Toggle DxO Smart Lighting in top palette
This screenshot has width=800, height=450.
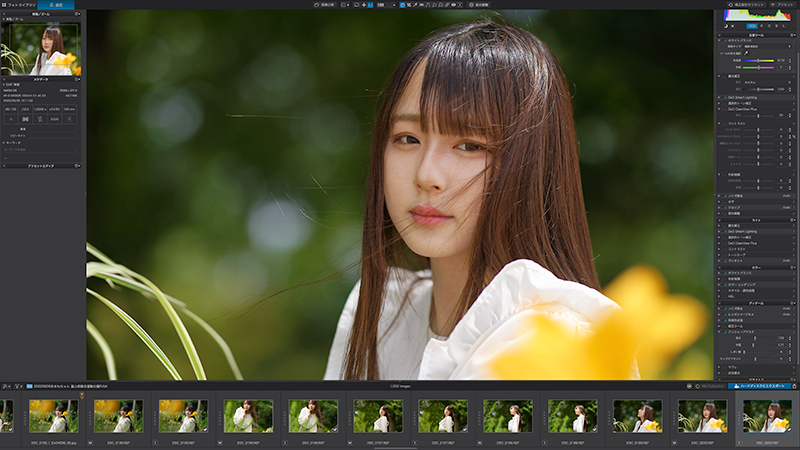point(725,97)
